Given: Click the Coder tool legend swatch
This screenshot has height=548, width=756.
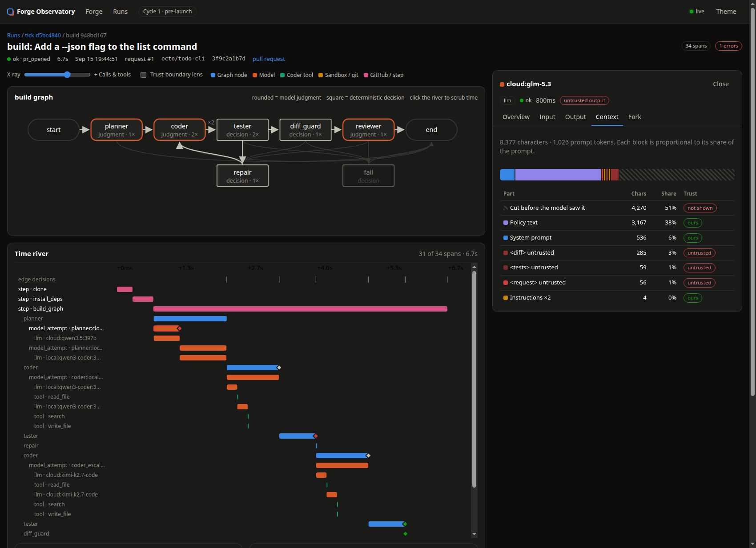Looking at the screenshot, I should [282, 75].
